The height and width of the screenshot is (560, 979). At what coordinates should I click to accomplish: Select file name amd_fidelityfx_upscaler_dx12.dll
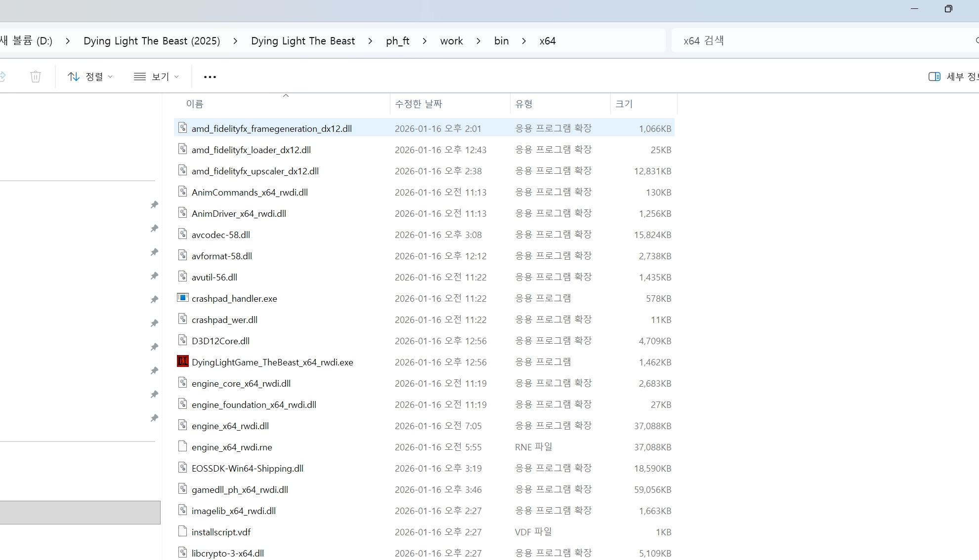click(255, 171)
